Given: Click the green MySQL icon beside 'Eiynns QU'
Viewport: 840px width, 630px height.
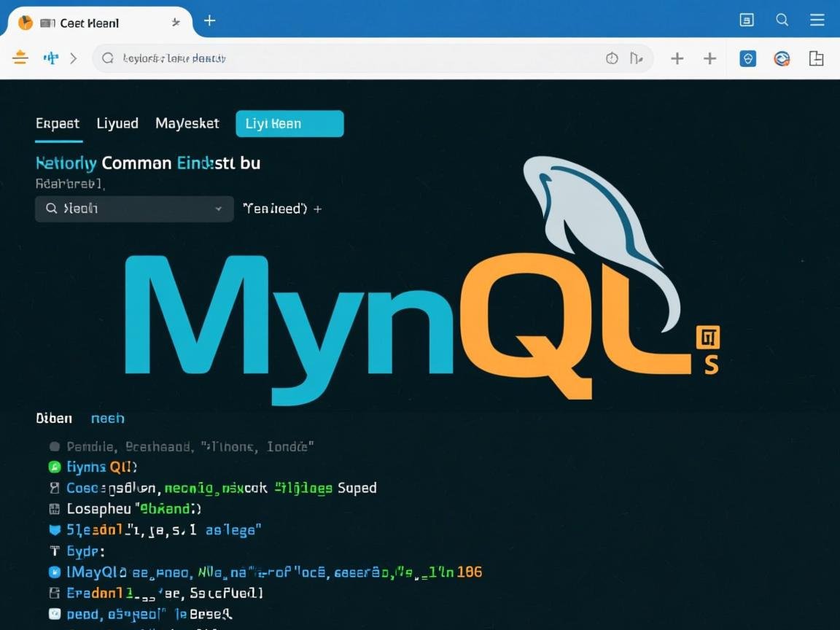Looking at the screenshot, I should [55, 467].
